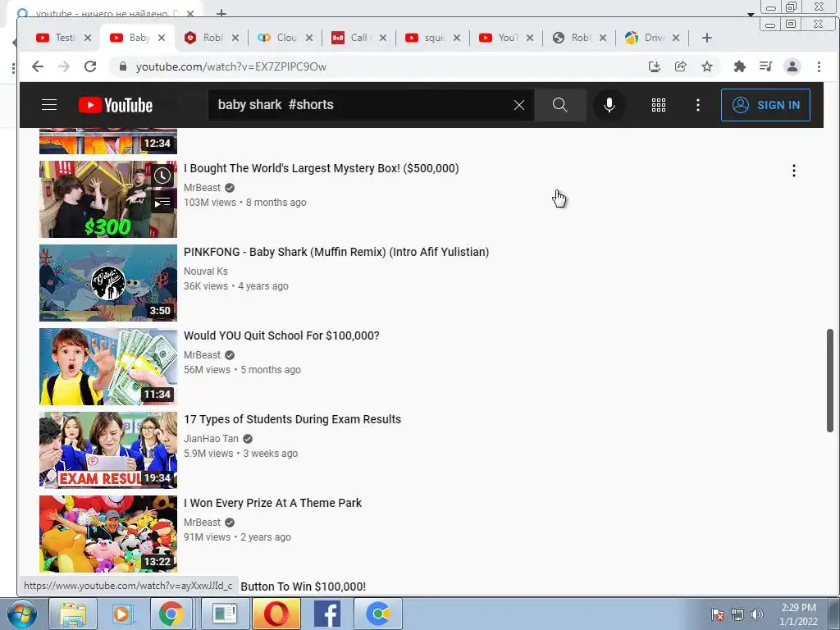
Task: Open Would YOU Quit School For $100,000?
Action: (282, 336)
